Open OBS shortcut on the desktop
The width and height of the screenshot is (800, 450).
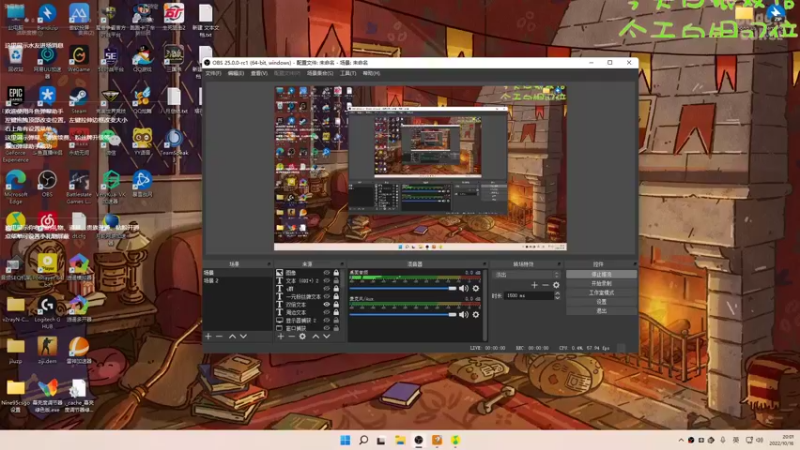[47, 183]
